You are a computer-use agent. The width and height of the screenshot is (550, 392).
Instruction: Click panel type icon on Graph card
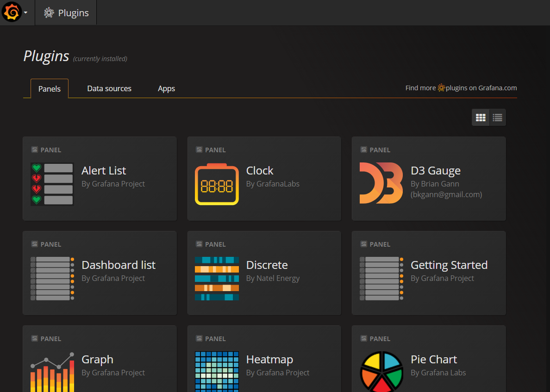tap(34, 338)
